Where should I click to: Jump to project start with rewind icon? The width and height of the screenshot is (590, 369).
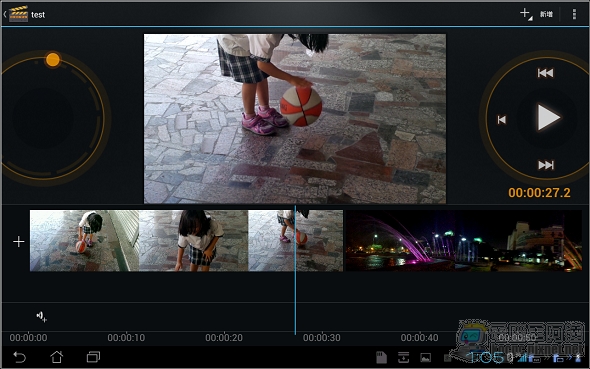pos(545,73)
